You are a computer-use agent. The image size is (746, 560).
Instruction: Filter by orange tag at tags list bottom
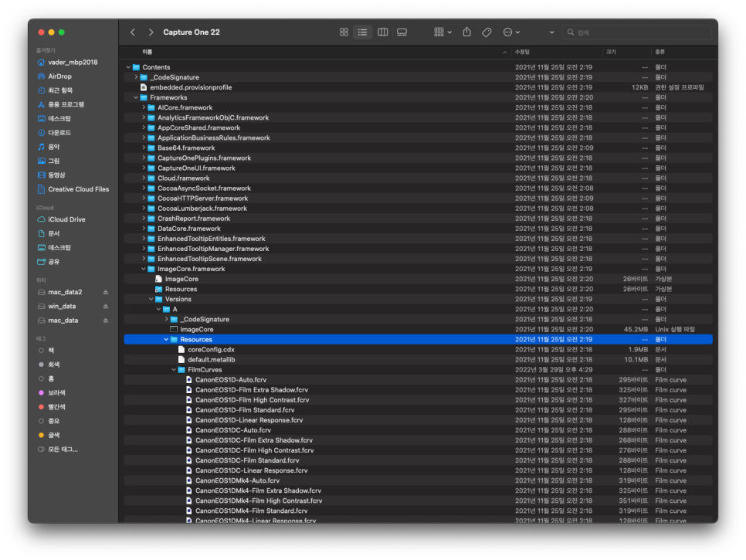point(54,436)
